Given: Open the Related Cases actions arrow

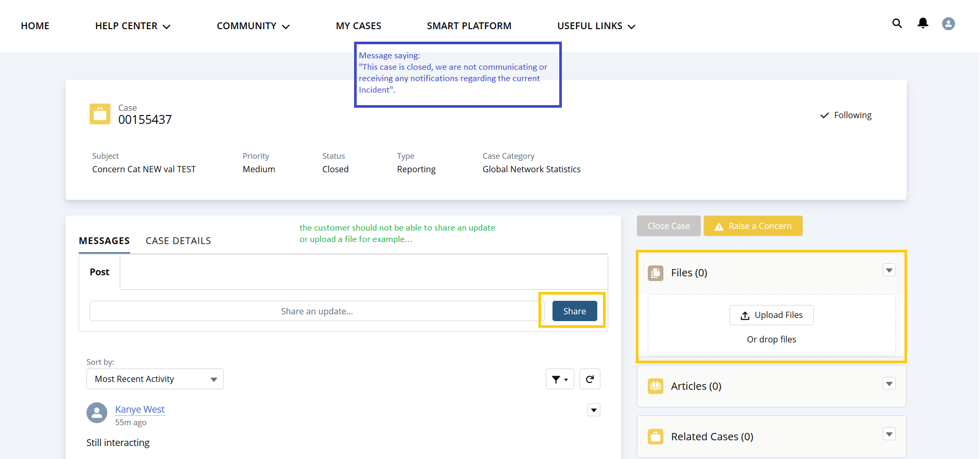Looking at the screenshot, I should click(889, 435).
